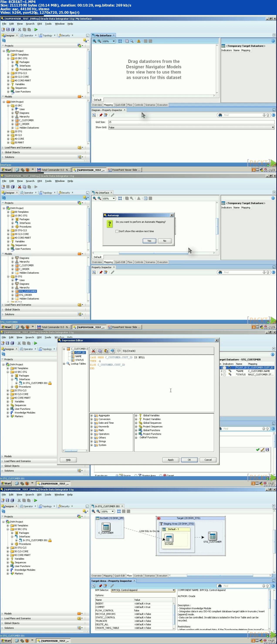
Task: Click the Grid Size input field
Action: pos(191,122)
